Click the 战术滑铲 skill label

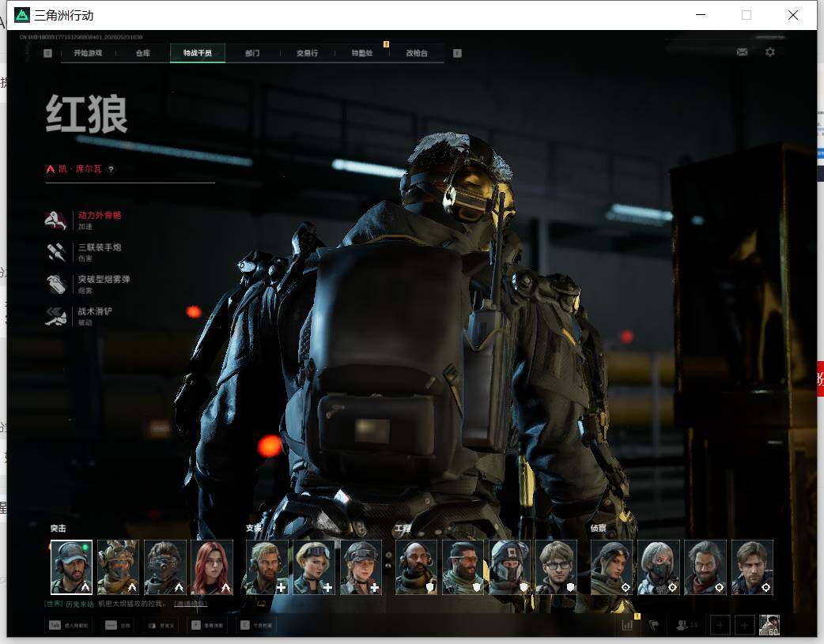pos(95,311)
